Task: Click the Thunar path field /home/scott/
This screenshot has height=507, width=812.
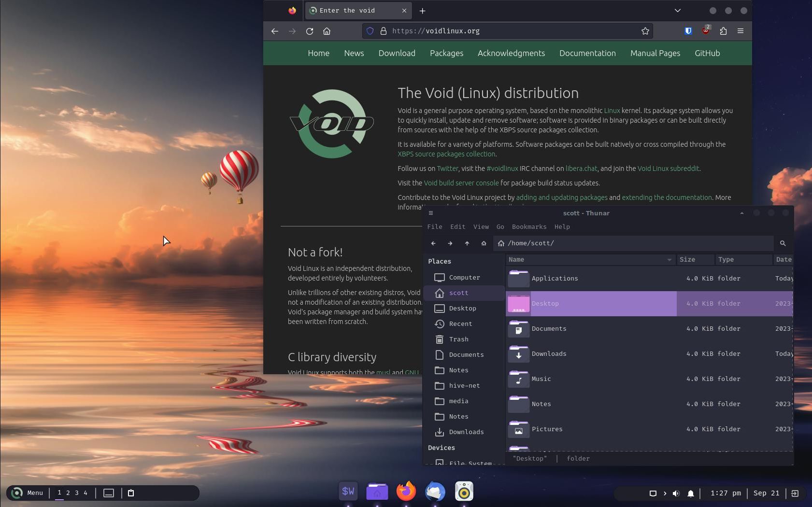Action: (x=633, y=243)
